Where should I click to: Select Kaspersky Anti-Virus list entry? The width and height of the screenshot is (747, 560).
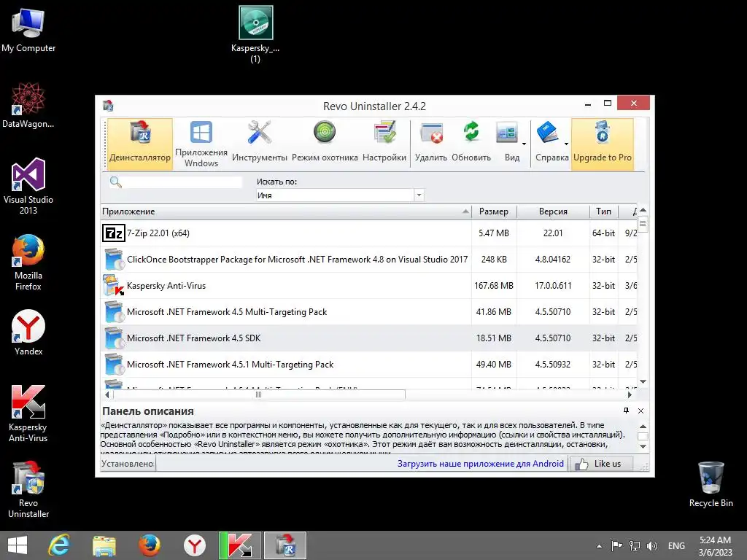click(x=368, y=286)
